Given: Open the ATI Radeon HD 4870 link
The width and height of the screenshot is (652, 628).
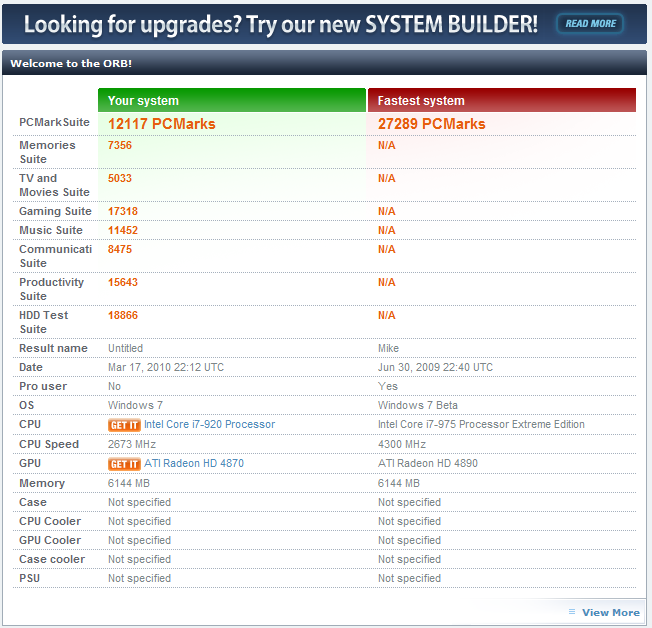Looking at the screenshot, I should 194,463.
